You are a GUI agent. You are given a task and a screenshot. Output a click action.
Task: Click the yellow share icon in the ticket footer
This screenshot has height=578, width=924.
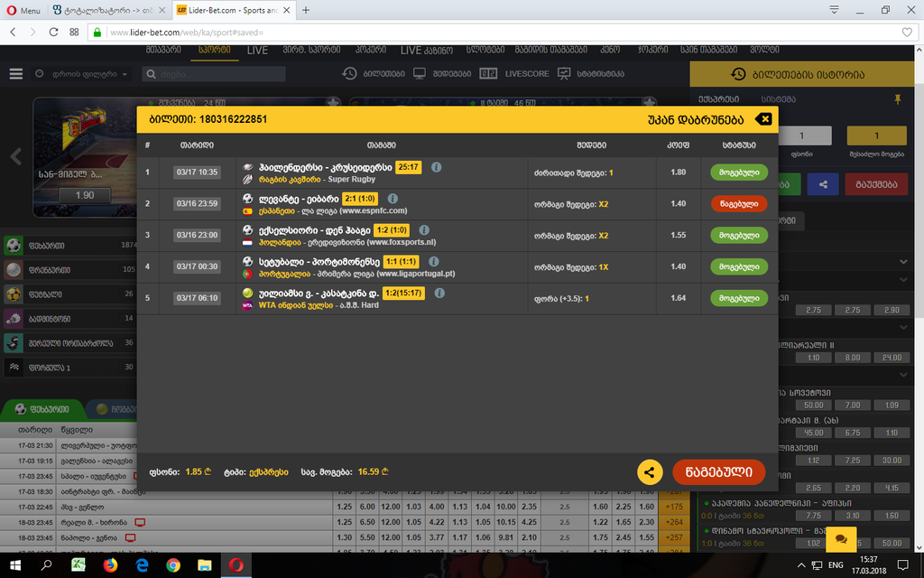coord(650,471)
